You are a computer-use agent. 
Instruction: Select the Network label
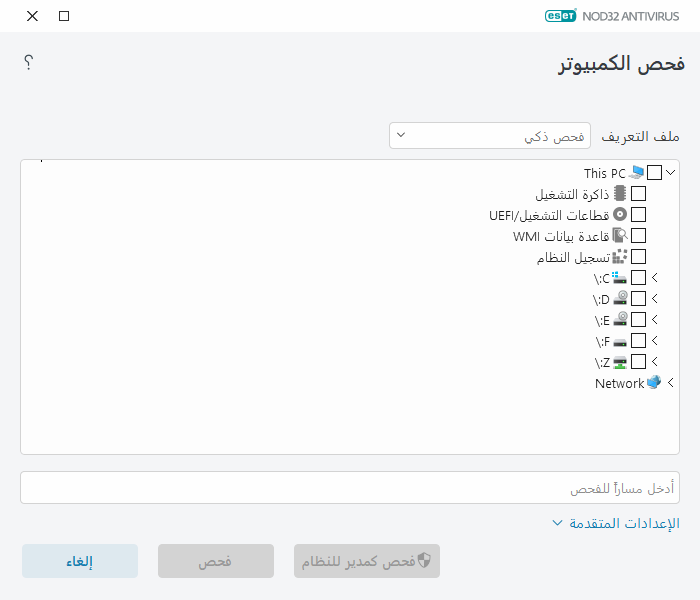tap(620, 383)
